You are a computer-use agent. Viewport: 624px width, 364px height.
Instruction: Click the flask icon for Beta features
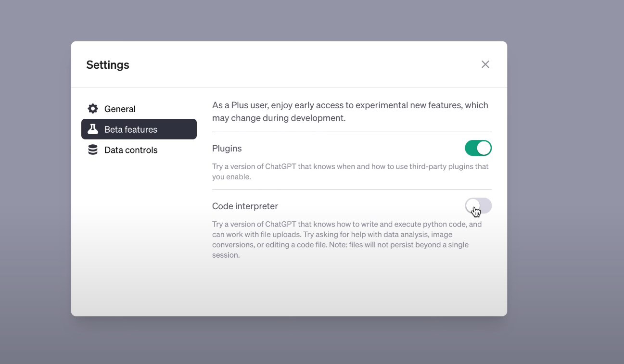(x=93, y=129)
